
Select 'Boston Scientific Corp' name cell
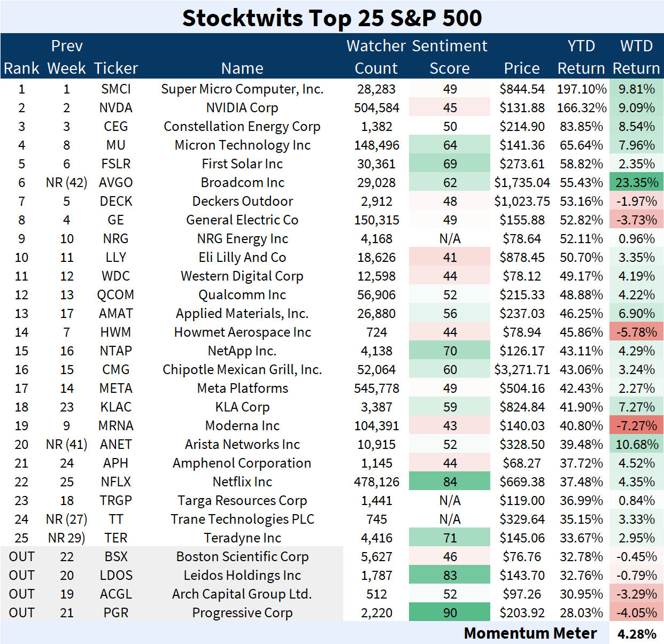coord(242,556)
